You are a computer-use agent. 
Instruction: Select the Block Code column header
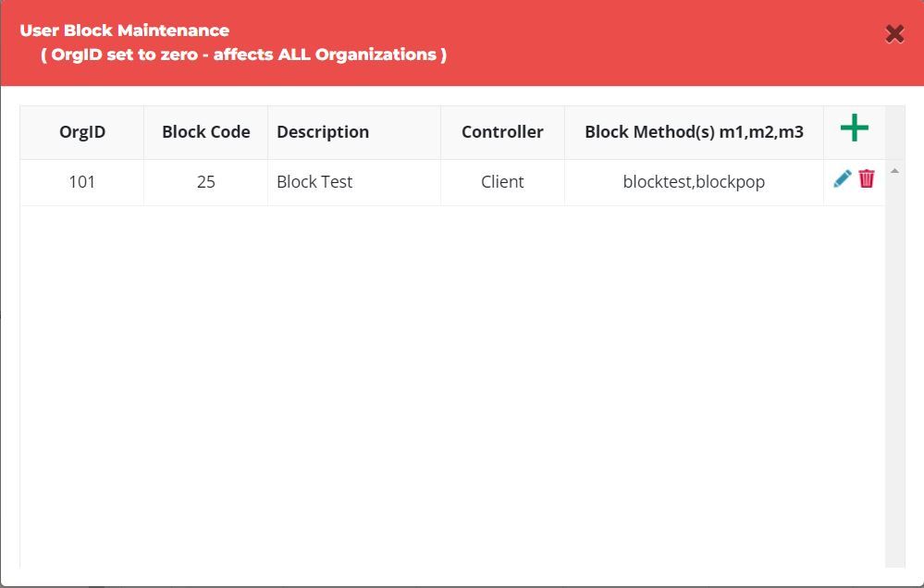[x=205, y=132]
